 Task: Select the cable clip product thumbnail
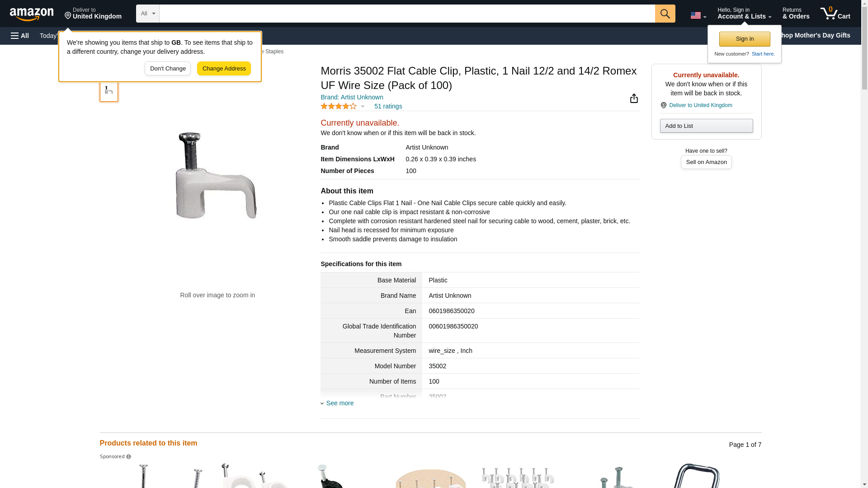click(x=109, y=91)
